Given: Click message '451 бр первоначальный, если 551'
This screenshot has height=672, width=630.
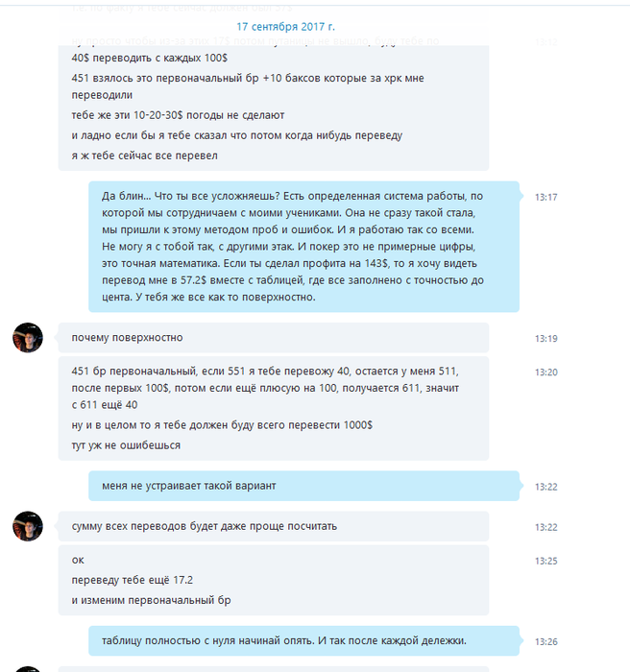Looking at the screenshot, I should tap(265, 388).
